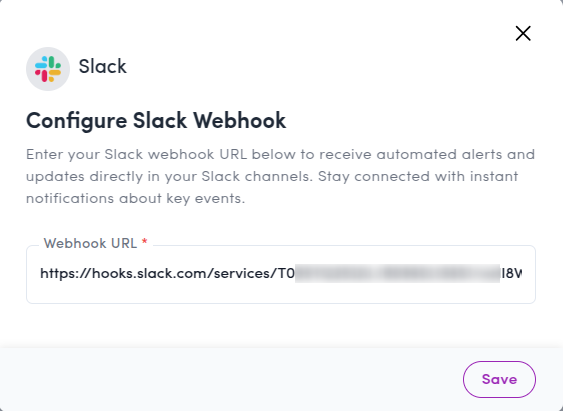Click 'notifications about key events' text

pyautogui.click(x=135, y=198)
